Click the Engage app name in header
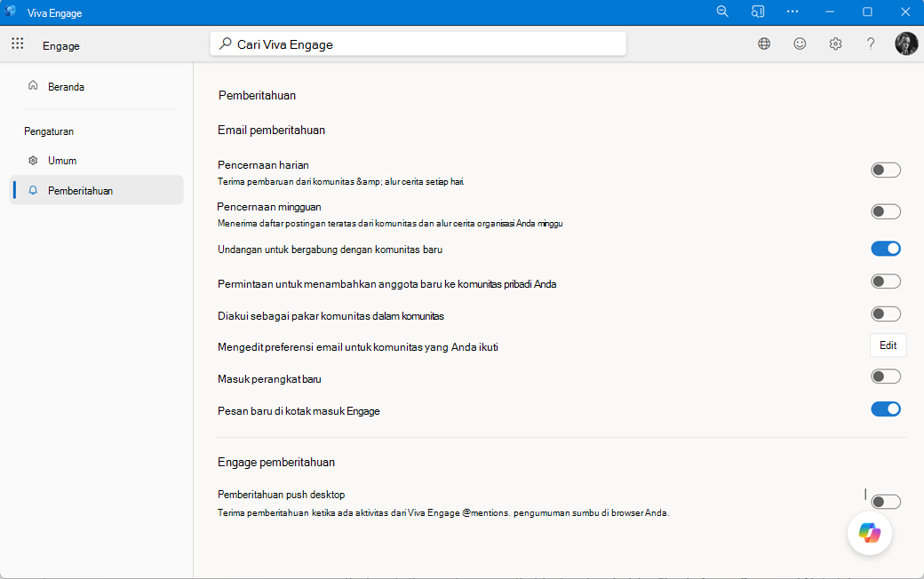The width and height of the screenshot is (924, 579). tap(60, 46)
